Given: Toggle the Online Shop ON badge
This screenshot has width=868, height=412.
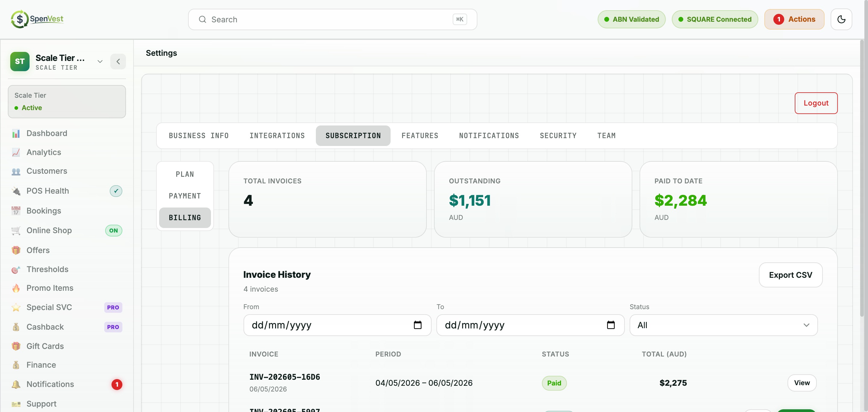Looking at the screenshot, I should 114,231.
